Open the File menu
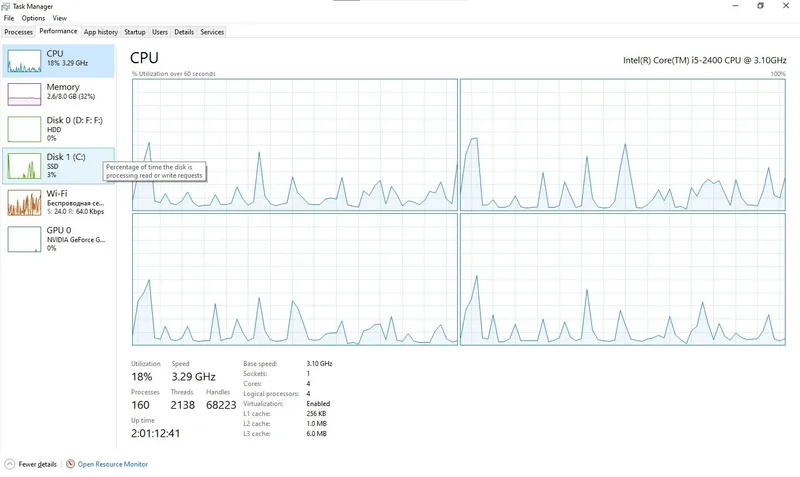Image resolution: width=800 pixels, height=477 pixels. coord(9,18)
